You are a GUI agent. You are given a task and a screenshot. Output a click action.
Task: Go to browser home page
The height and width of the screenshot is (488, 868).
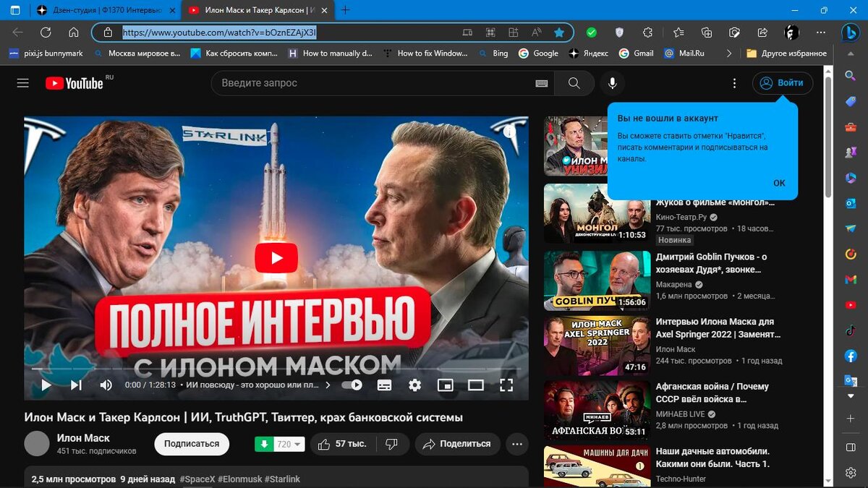(x=73, y=33)
